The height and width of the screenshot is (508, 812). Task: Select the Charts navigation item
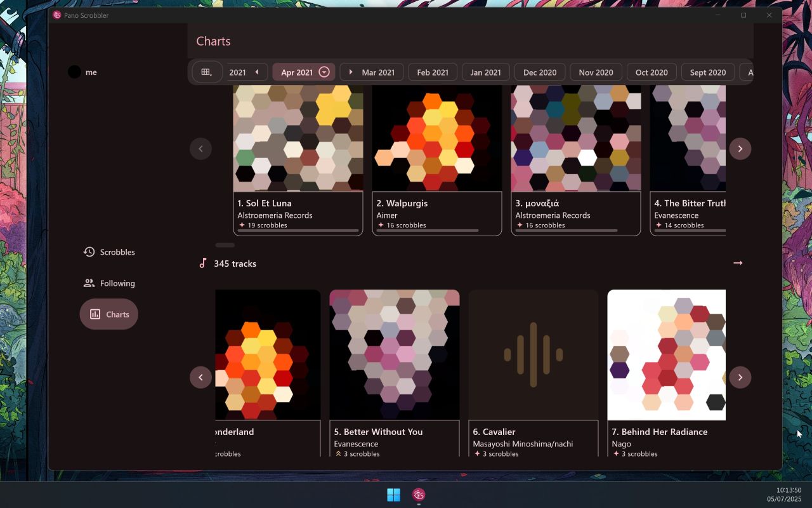click(x=109, y=314)
